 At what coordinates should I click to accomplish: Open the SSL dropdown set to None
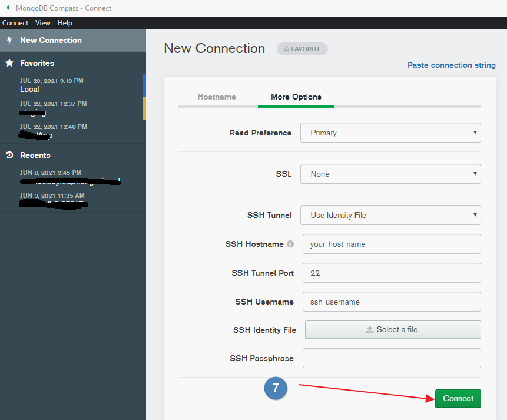point(390,174)
